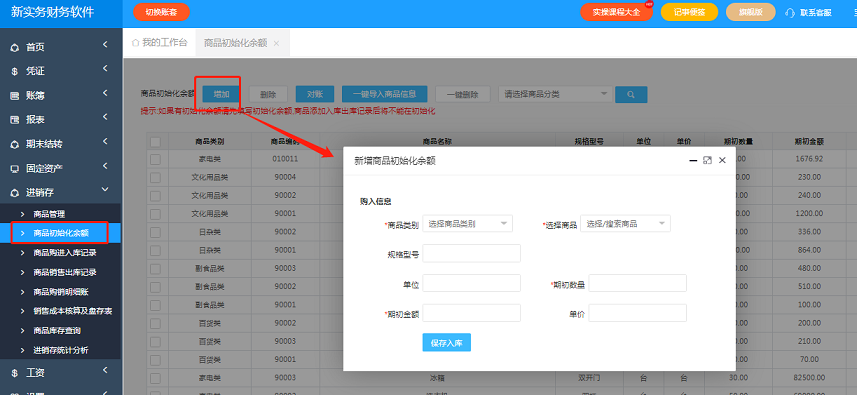
Task: Expand 凭证 using its chevron arrow
Action: click(105, 69)
